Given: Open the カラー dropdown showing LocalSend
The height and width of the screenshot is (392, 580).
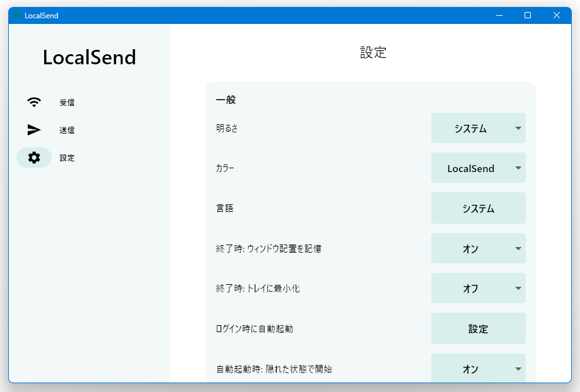Looking at the screenshot, I should click(478, 168).
